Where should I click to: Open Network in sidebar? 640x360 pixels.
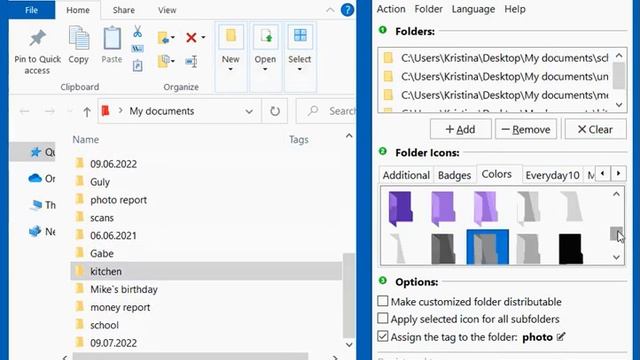click(35, 231)
